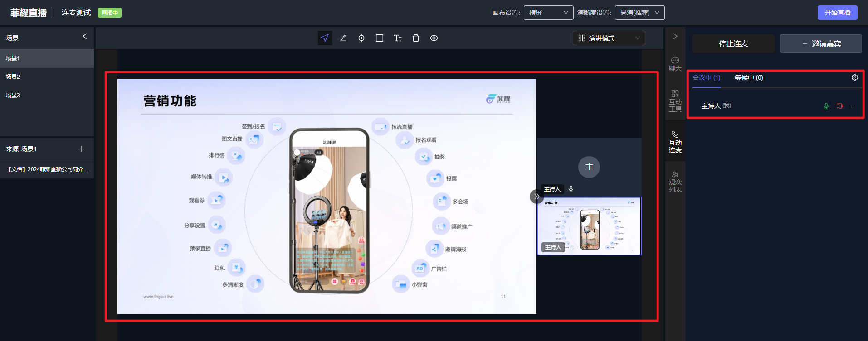Click the host slide thumbnail preview
Screen dimensions: 868x341
click(x=589, y=226)
